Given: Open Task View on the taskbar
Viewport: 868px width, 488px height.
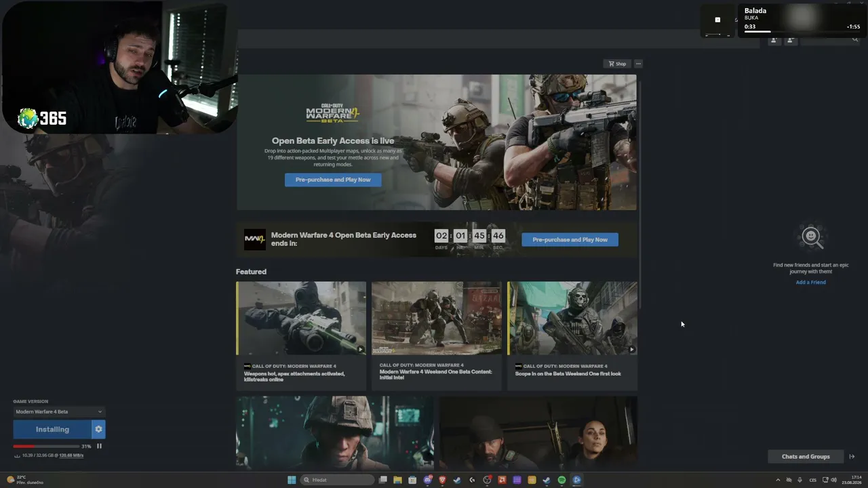Looking at the screenshot, I should (383, 480).
